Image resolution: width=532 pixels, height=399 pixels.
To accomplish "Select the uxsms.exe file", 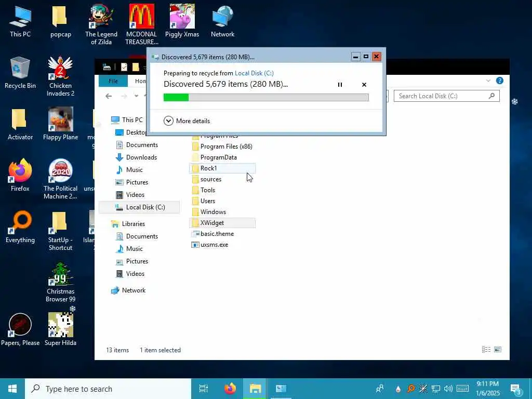I will point(210,245).
